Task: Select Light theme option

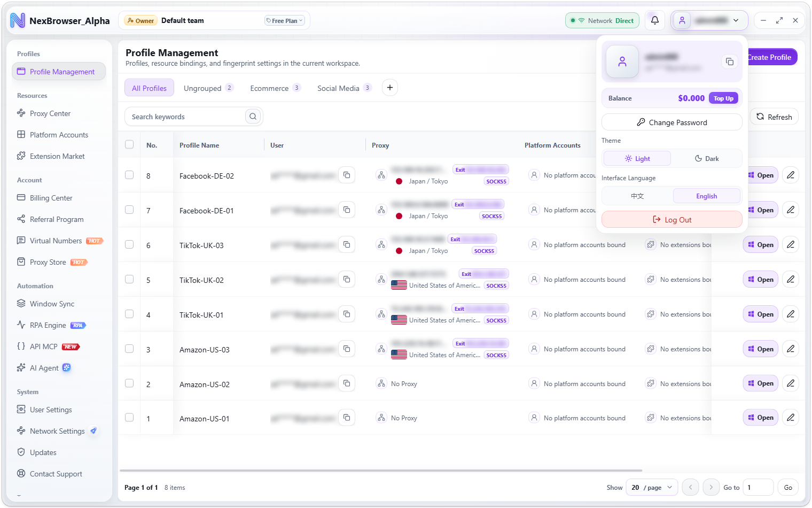Action: click(637, 159)
